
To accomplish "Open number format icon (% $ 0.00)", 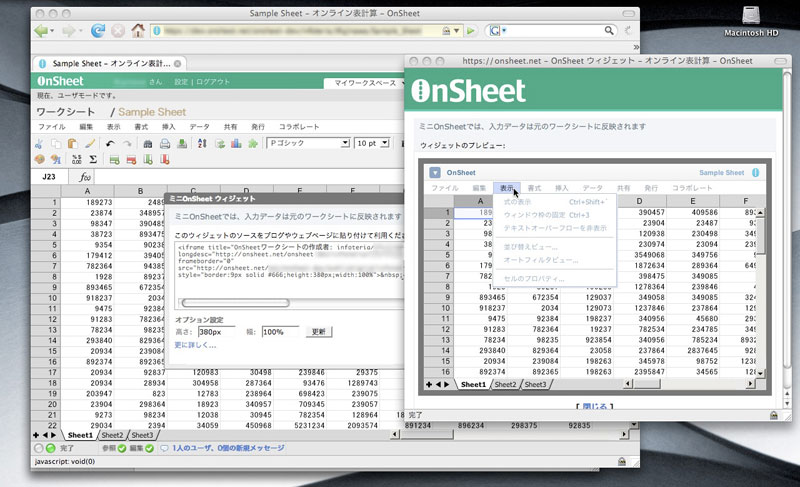I will pos(77,160).
